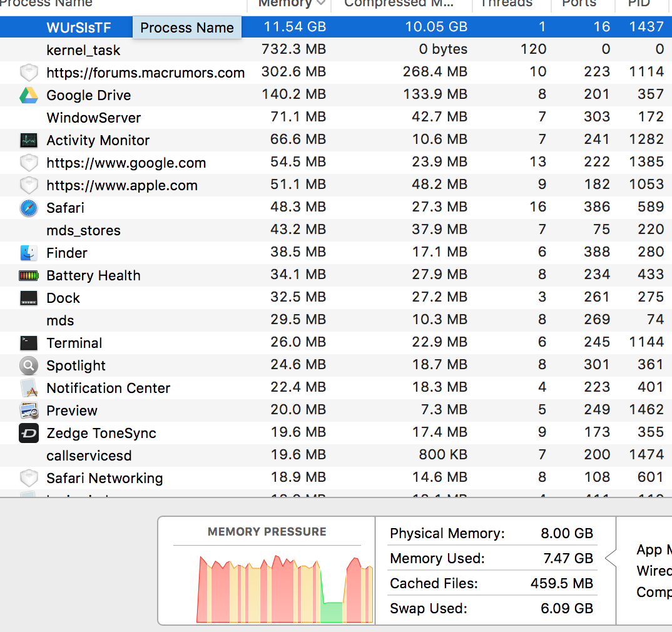Click the Physical Memory 8.00 GB value
The width and height of the screenshot is (672, 632).
(567, 533)
